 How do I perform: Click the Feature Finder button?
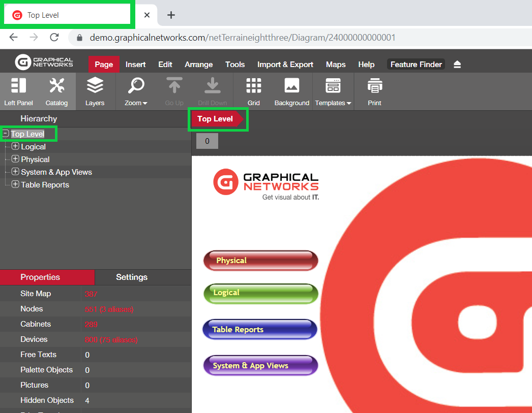pyautogui.click(x=416, y=65)
